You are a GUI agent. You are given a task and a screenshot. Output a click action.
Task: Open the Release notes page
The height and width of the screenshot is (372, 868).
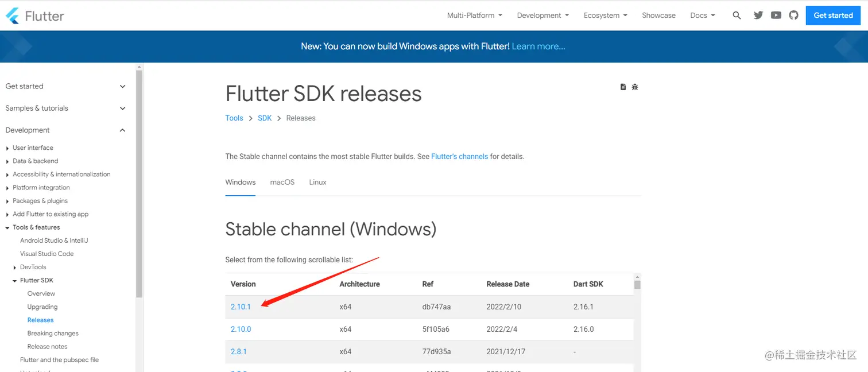[47, 346]
